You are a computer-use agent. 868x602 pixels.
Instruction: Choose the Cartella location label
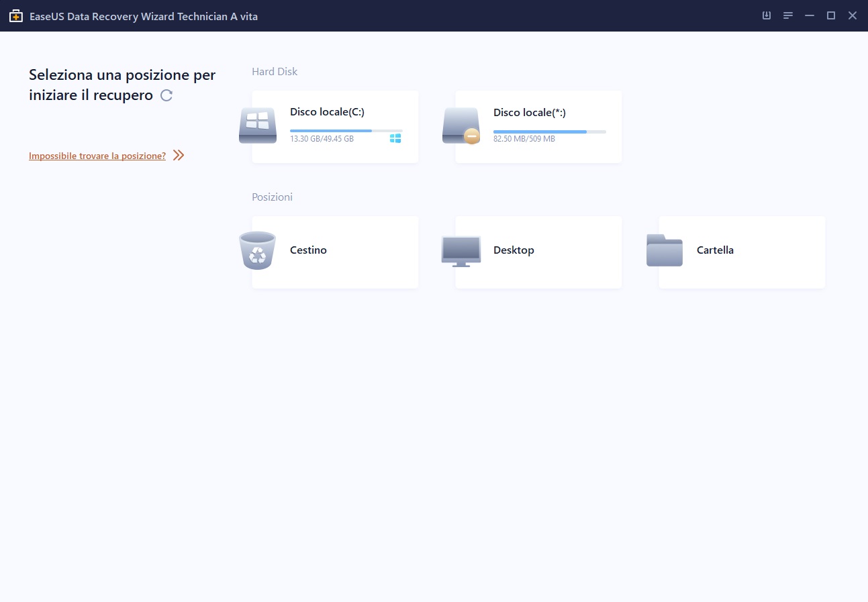[x=715, y=250]
